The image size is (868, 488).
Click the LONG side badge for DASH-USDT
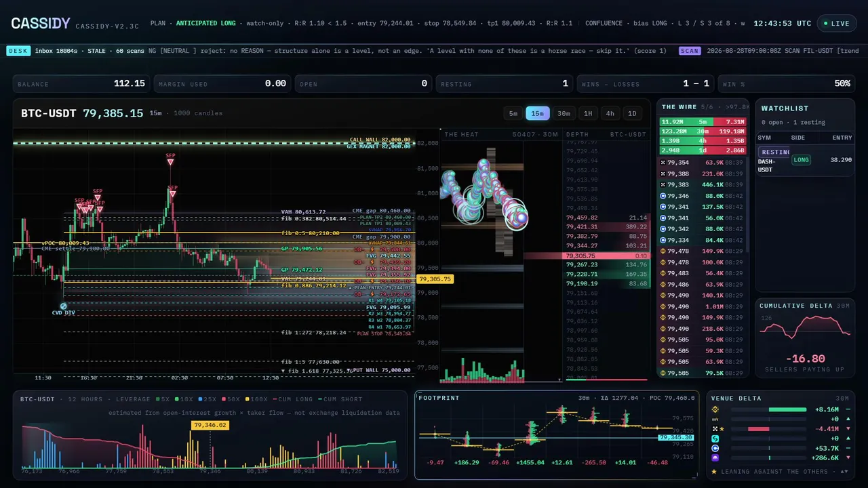[801, 160]
